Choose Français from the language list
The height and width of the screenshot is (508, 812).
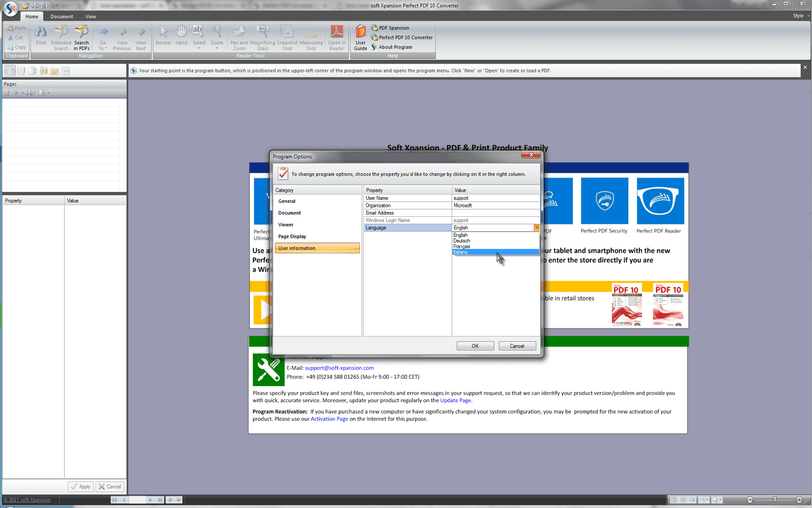(x=496, y=246)
